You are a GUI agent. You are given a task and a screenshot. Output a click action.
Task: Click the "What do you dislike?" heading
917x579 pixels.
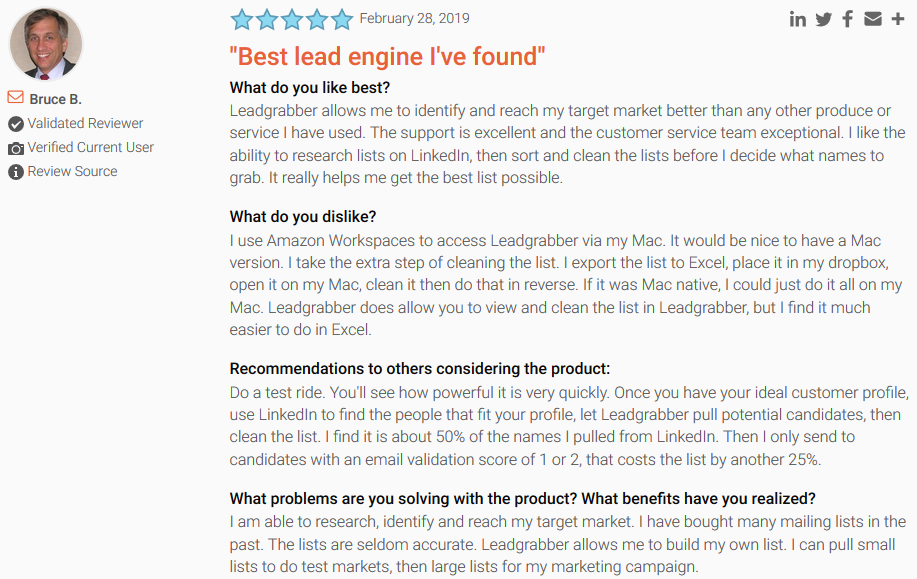point(303,217)
